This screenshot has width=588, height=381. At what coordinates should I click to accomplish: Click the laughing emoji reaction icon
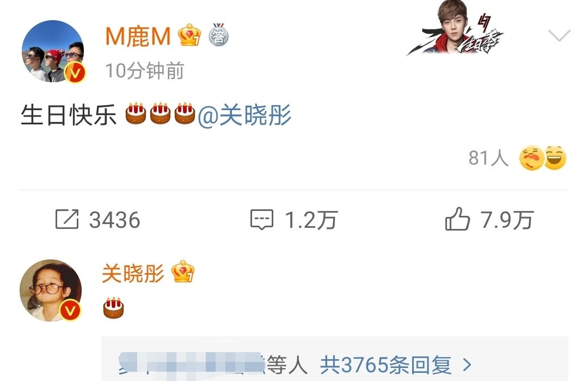(x=555, y=158)
